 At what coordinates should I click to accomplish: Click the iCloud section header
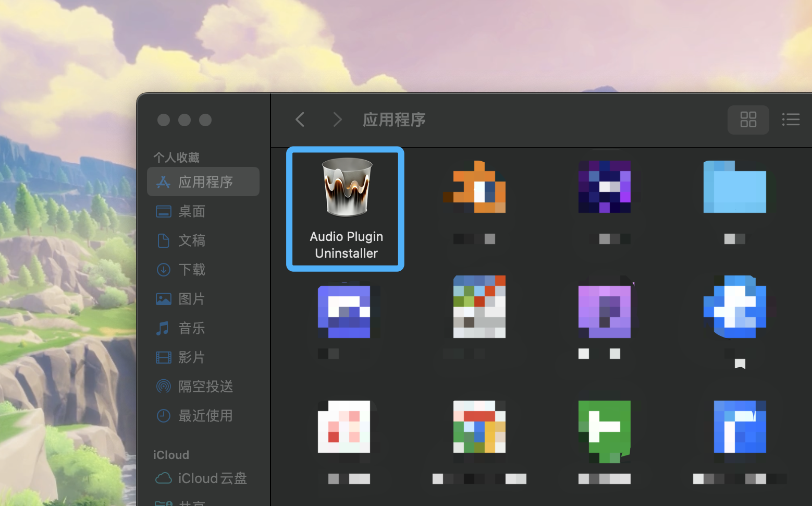click(x=171, y=455)
